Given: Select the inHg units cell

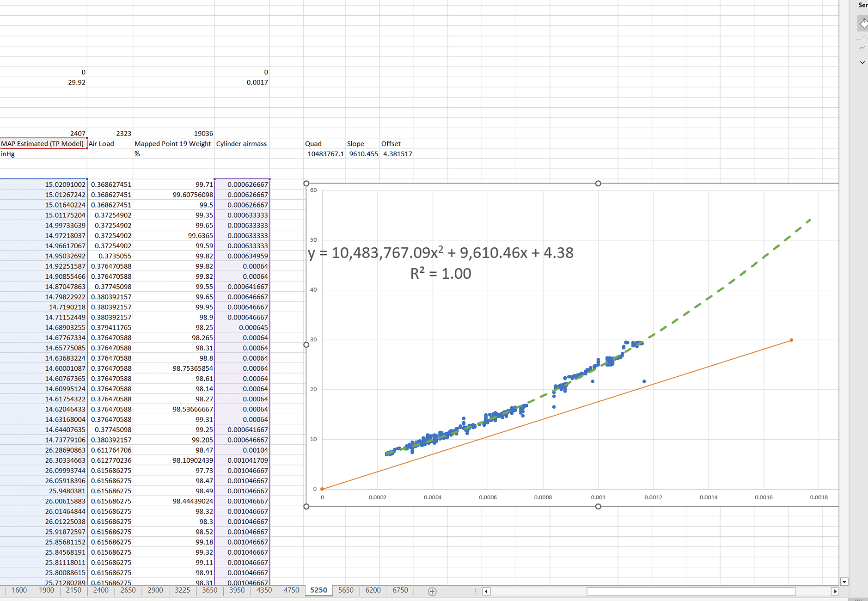Looking at the screenshot, I should tap(43, 154).
